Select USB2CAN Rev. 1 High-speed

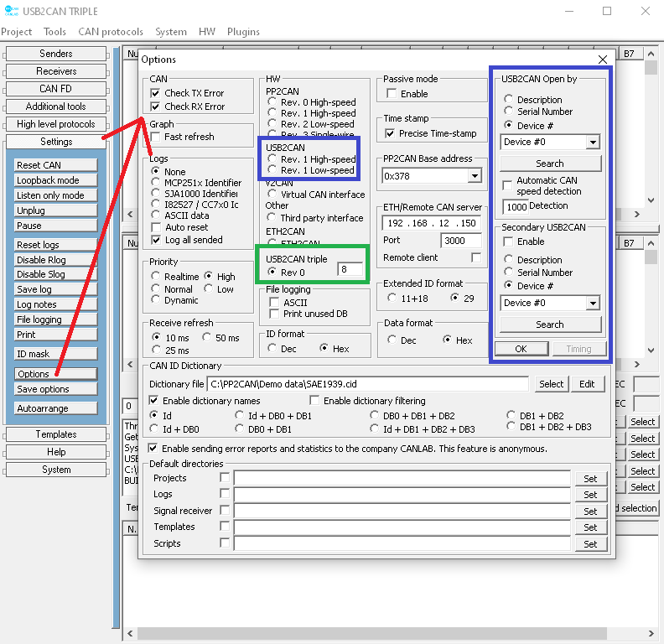[272, 158]
